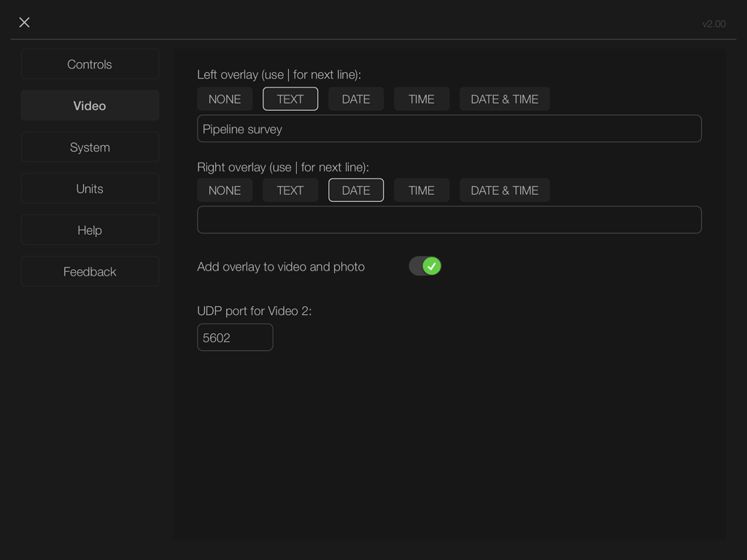The height and width of the screenshot is (560, 747).
Task: Select TEXT for the right overlay
Action: pyautogui.click(x=290, y=190)
